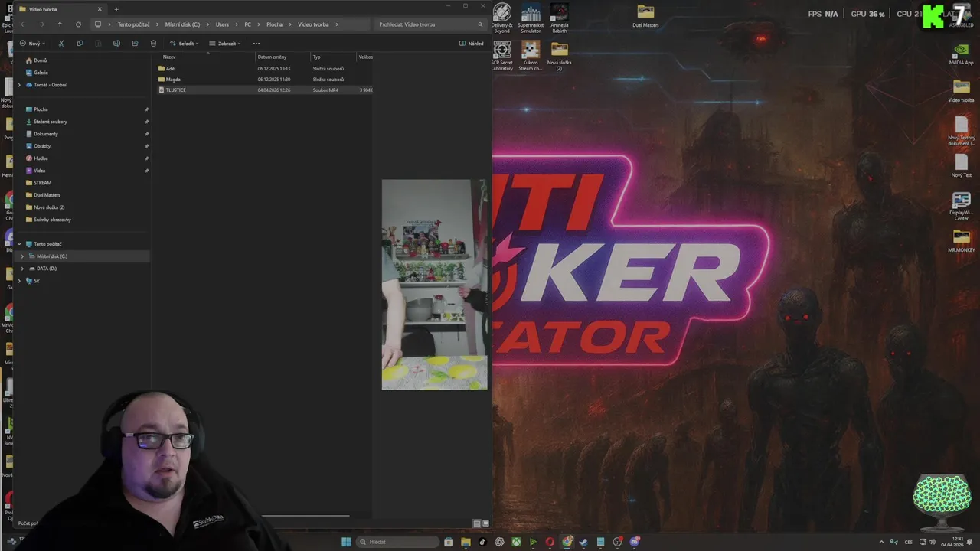Open the Video tvorba desktop folder icon

(961, 91)
